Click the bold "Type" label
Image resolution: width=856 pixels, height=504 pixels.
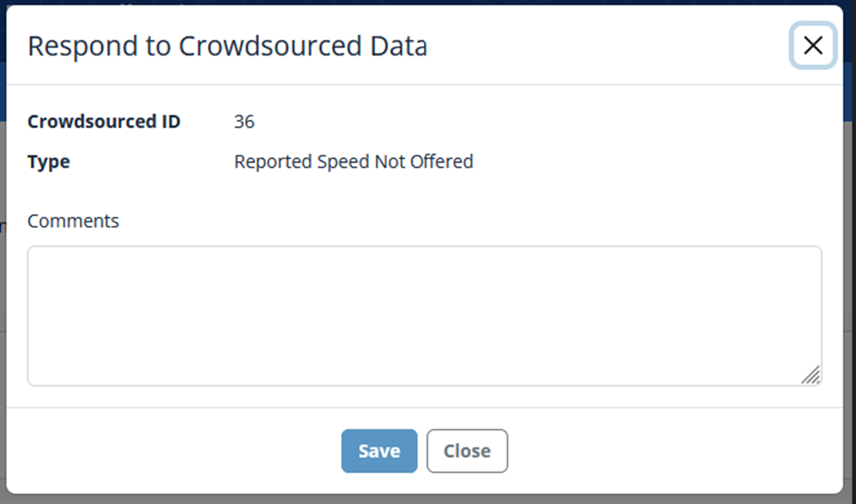click(49, 161)
